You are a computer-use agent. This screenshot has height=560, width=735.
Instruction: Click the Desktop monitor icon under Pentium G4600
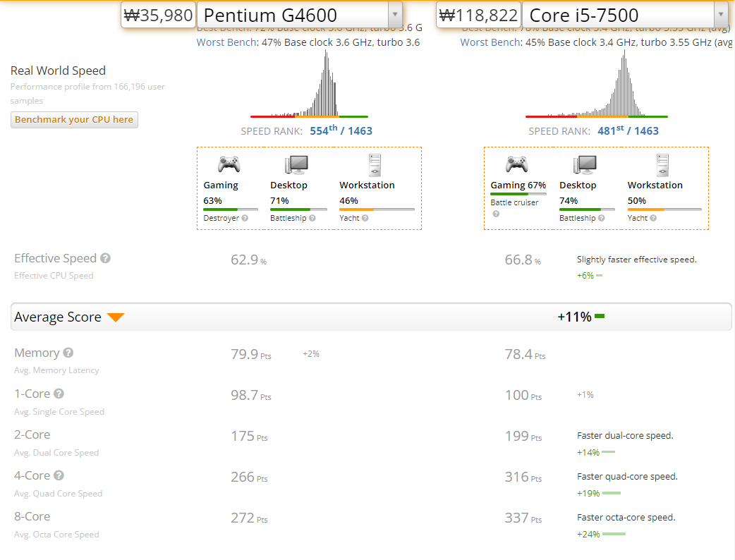click(x=296, y=165)
